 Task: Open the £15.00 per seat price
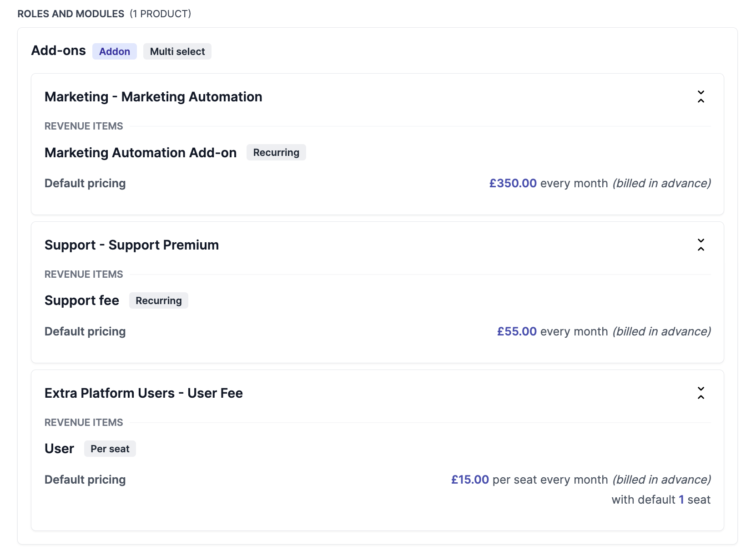coord(469,480)
